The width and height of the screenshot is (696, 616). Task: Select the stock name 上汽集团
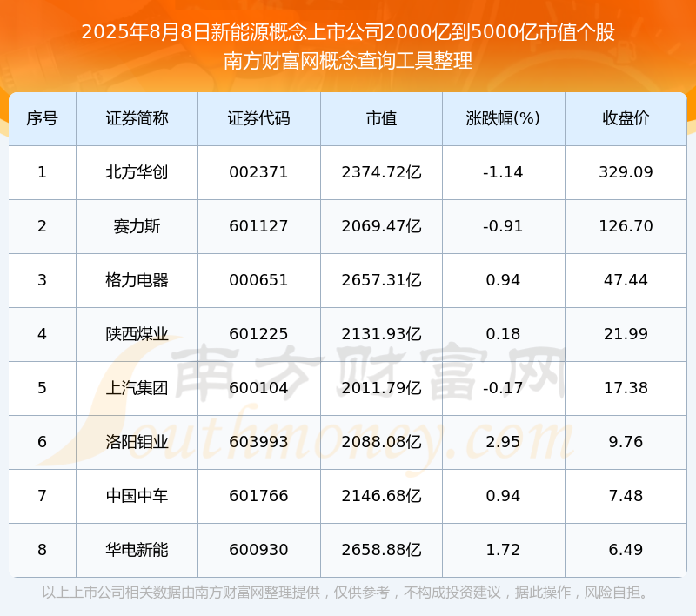[x=137, y=388]
